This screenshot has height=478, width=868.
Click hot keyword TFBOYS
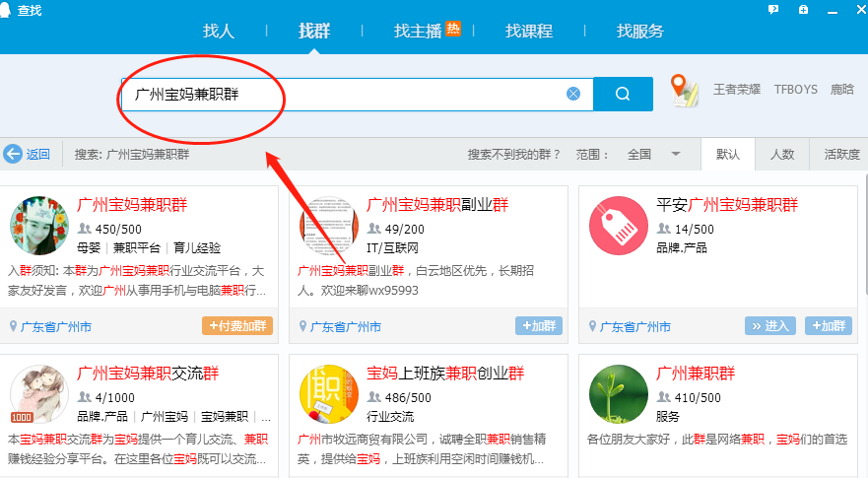coord(795,89)
